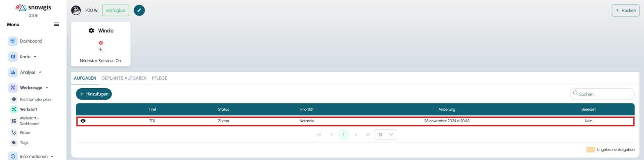Screen dimensions: 644x160
Task: Sort by the Änderung column header
Action: (x=446, y=109)
